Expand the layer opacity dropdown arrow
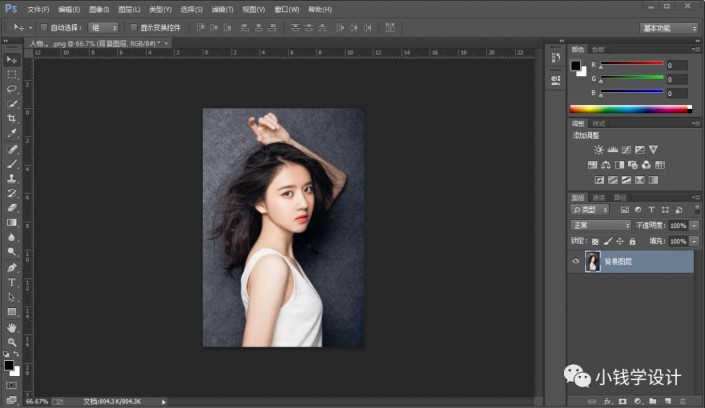The height and width of the screenshot is (408, 705). tap(694, 226)
